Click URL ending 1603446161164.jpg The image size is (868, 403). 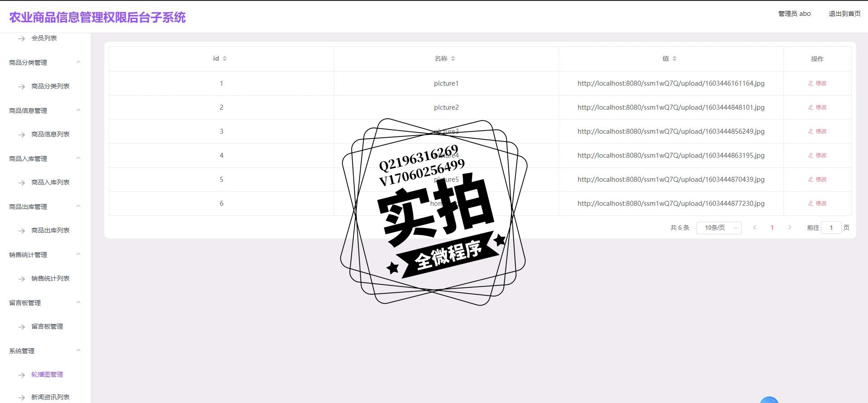tap(671, 83)
